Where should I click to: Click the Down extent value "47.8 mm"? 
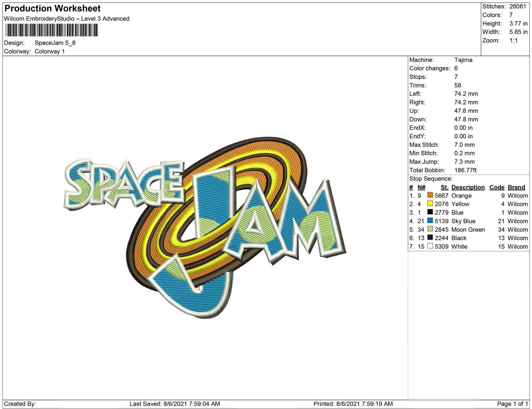pyautogui.click(x=466, y=119)
